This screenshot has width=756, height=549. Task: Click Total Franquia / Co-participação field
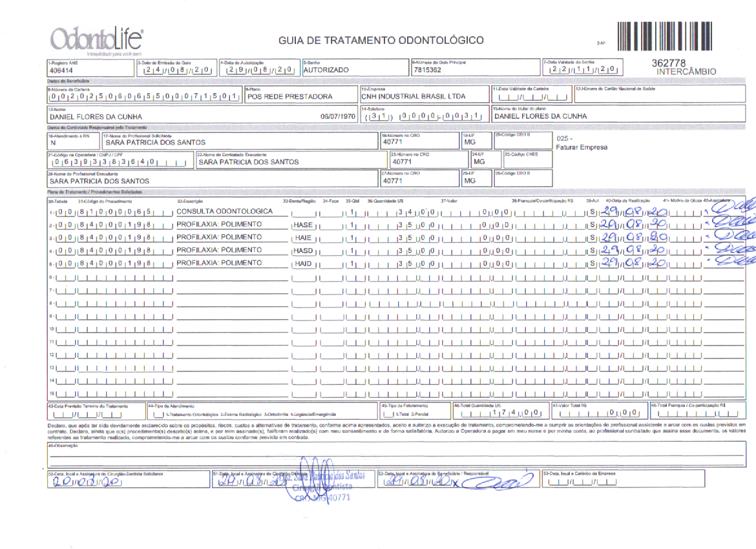pos(698,411)
